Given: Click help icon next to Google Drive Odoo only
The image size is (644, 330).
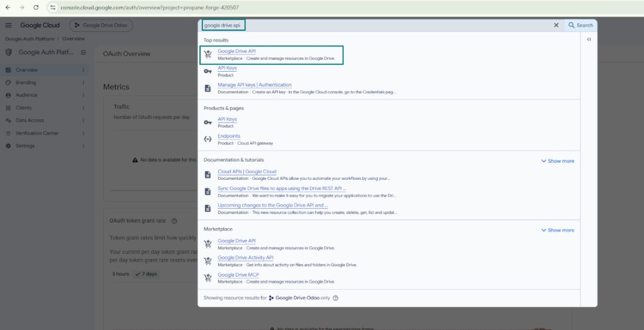Looking at the screenshot, I should click(336, 298).
